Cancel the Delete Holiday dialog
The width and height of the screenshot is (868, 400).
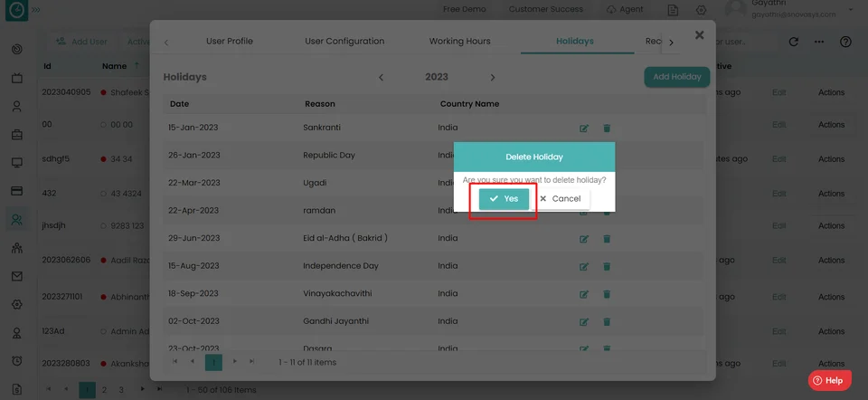point(561,199)
